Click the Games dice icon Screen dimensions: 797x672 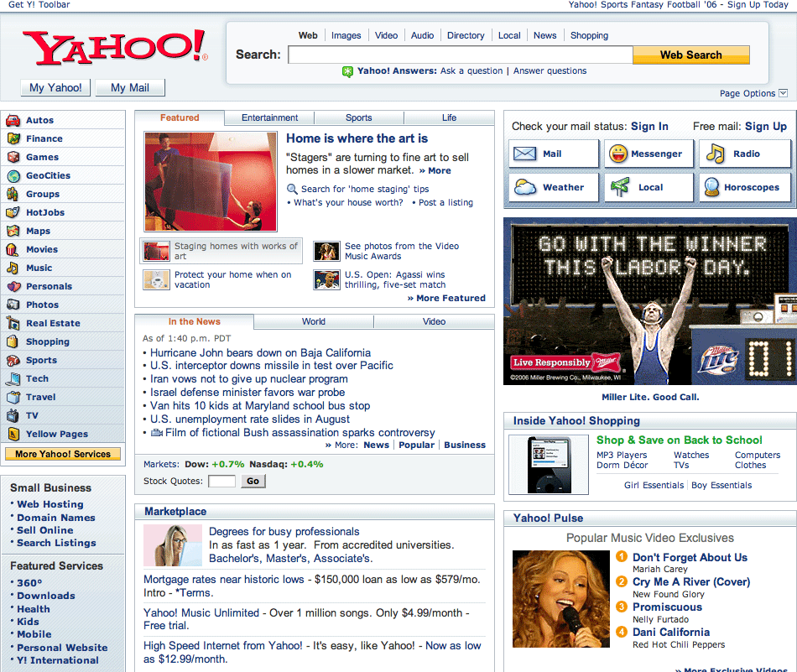click(13, 157)
